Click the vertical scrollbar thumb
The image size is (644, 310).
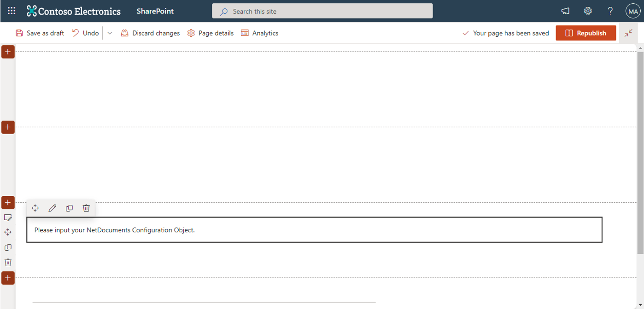click(640, 152)
